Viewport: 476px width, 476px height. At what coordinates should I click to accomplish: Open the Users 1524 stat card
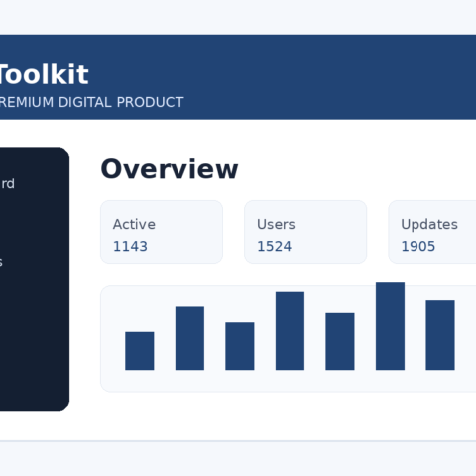click(x=305, y=232)
